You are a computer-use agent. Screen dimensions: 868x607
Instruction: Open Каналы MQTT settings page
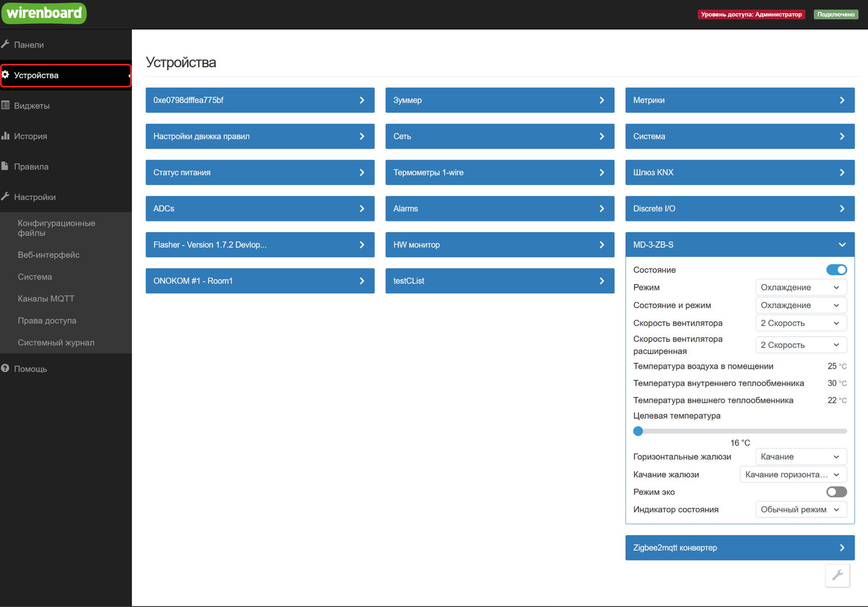(x=46, y=299)
